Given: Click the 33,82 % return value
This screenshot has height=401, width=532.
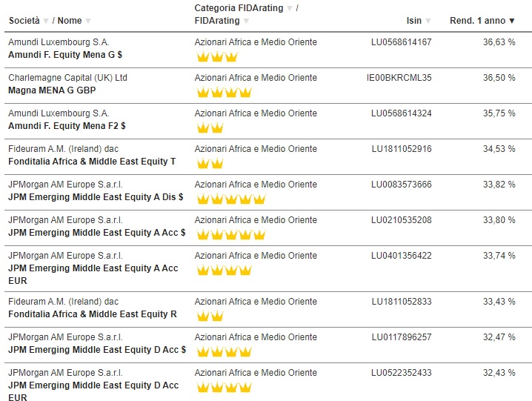Looking at the screenshot, I should coord(499,185).
